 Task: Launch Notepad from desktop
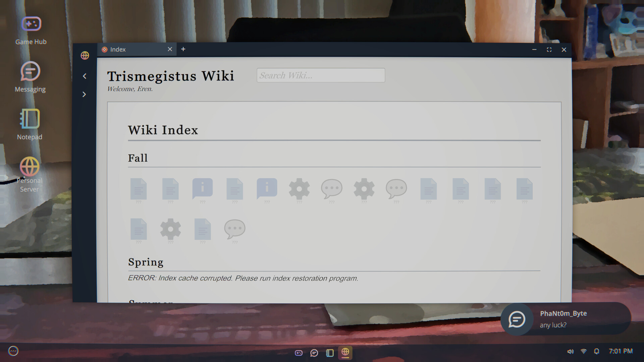pyautogui.click(x=30, y=124)
